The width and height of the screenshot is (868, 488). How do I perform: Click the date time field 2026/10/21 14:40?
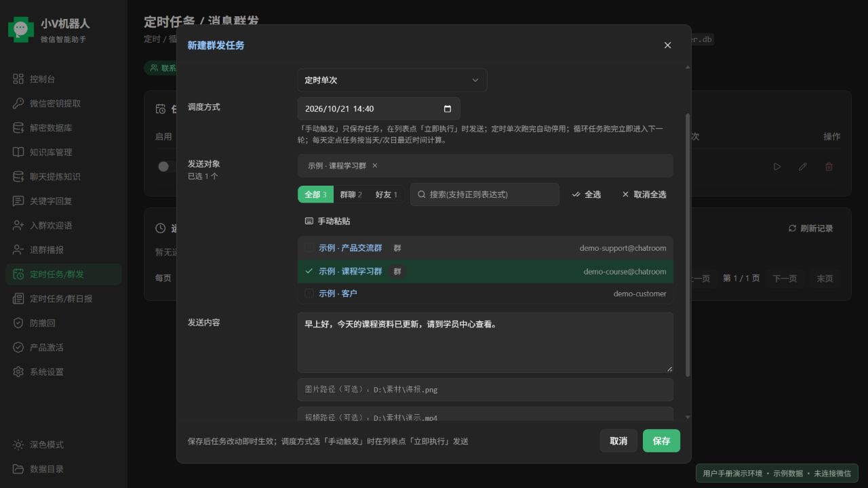[378, 108]
